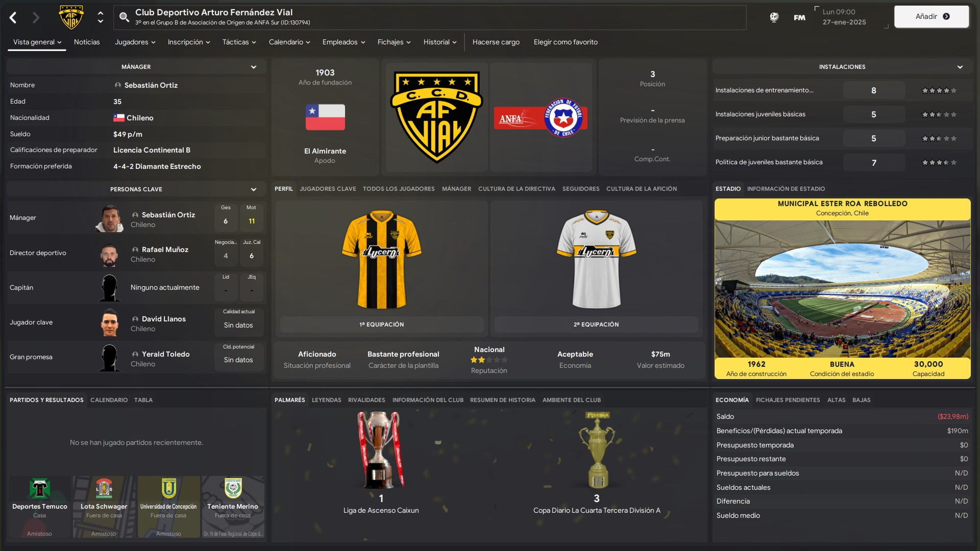Go back with the left arrow
Viewport: 980px width, 551px height.
click(13, 18)
